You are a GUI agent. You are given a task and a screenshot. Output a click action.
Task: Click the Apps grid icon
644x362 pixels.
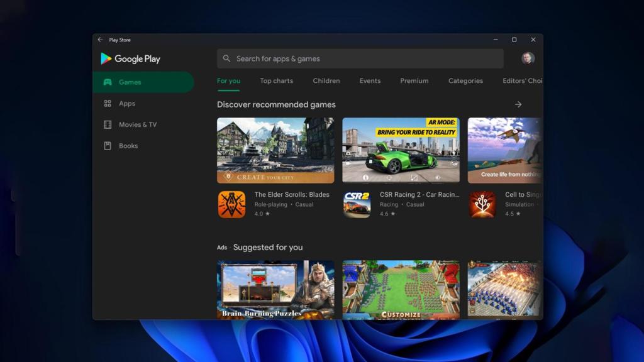[108, 104]
